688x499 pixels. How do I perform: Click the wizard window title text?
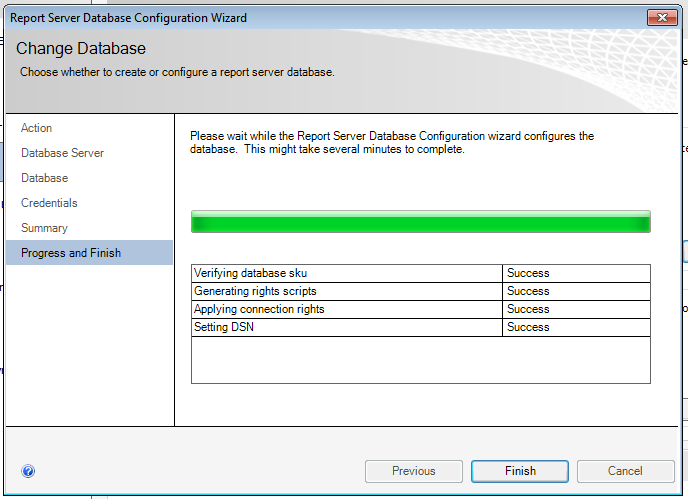(x=128, y=18)
